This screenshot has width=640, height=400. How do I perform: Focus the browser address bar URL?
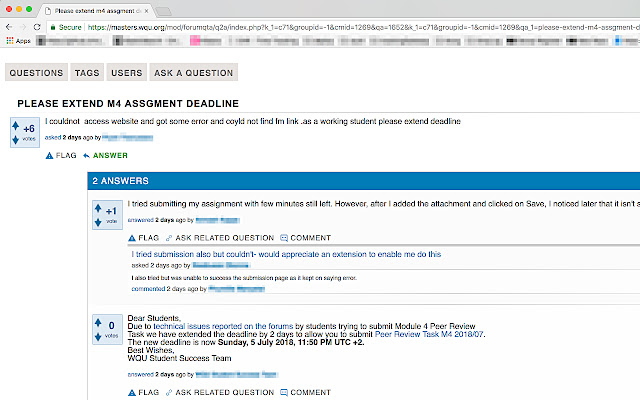[363, 27]
